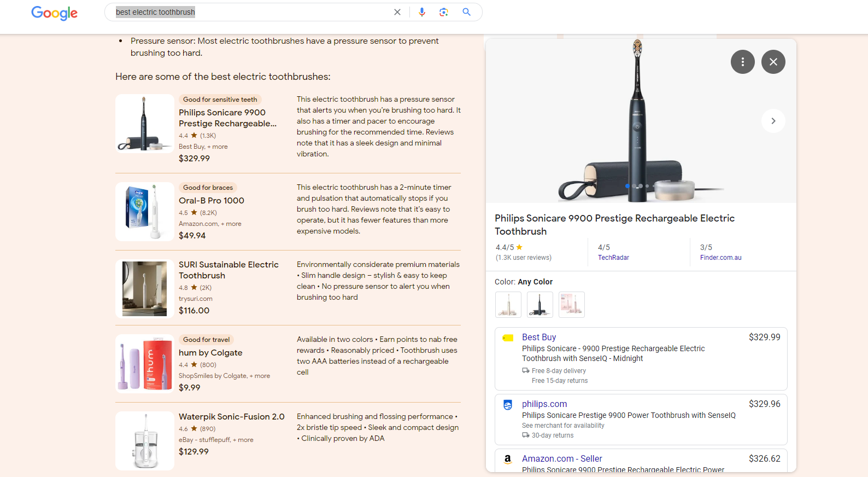Click the $329.99 price under Philips Sonicare
The height and width of the screenshot is (477, 868).
[x=194, y=159]
